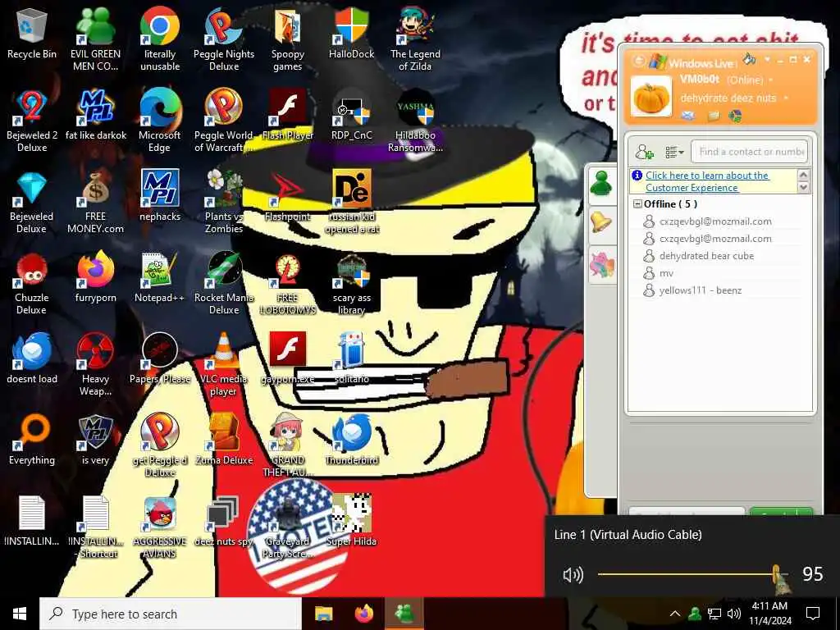Open the Action Center notifications icon
The image size is (840, 630).
813,614
